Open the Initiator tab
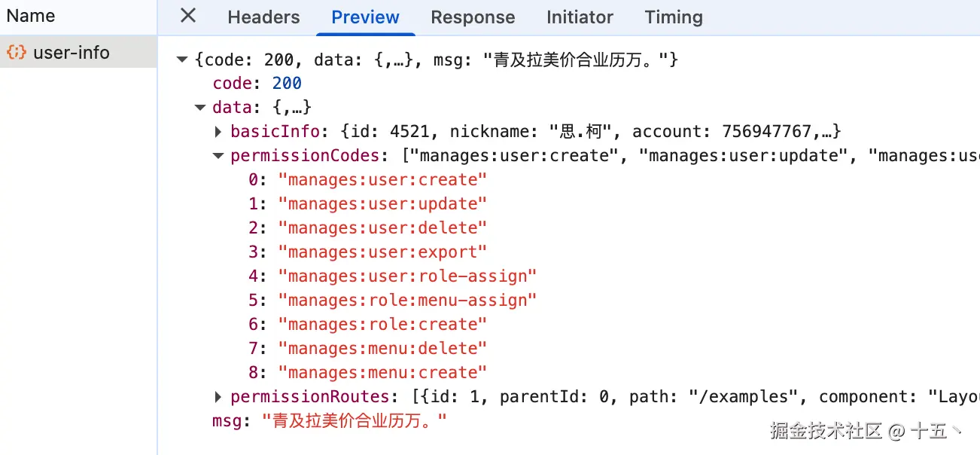This screenshot has width=980, height=455. 580,17
